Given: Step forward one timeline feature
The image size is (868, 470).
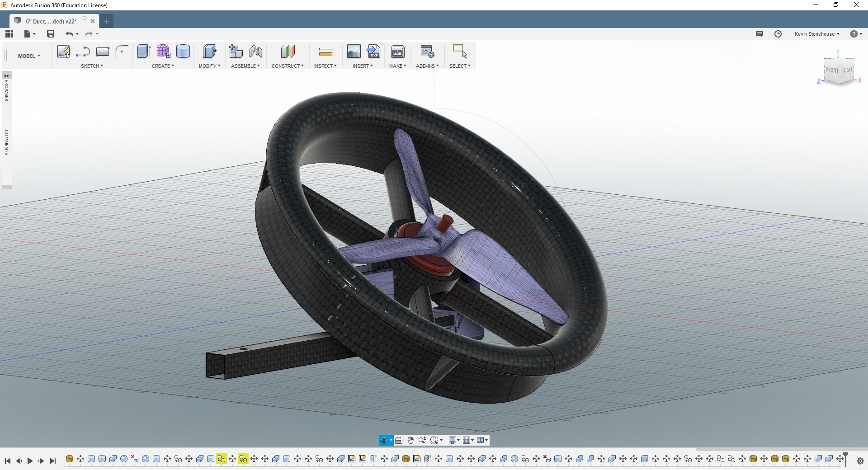Looking at the screenshot, I should click(x=41, y=461).
